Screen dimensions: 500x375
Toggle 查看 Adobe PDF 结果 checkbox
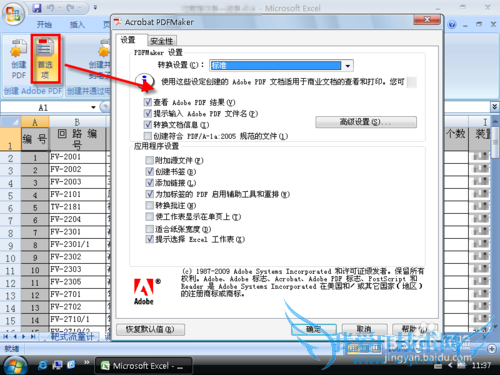point(148,102)
